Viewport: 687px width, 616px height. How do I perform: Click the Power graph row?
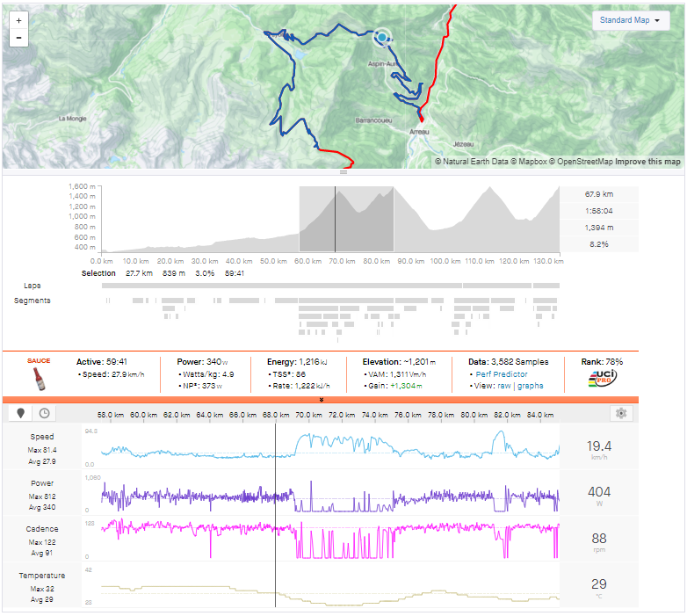(x=329, y=495)
